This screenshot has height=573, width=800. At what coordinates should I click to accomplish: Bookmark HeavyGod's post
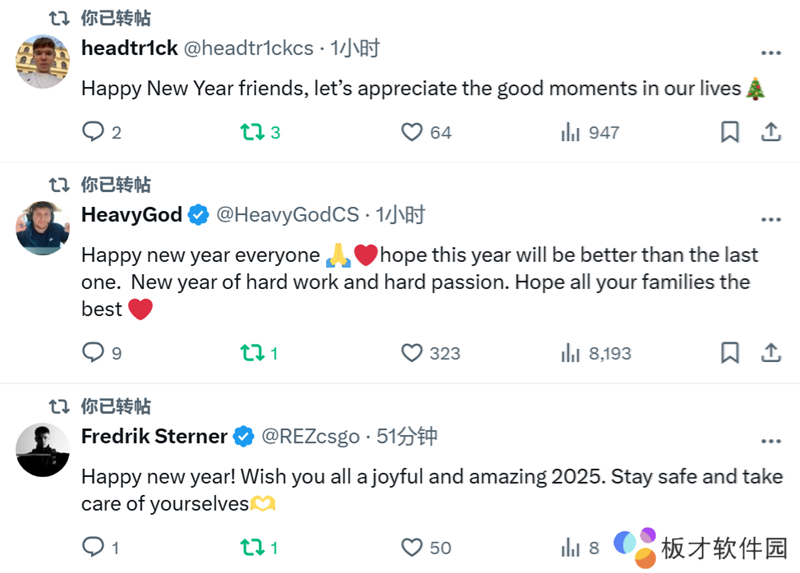coord(730,352)
